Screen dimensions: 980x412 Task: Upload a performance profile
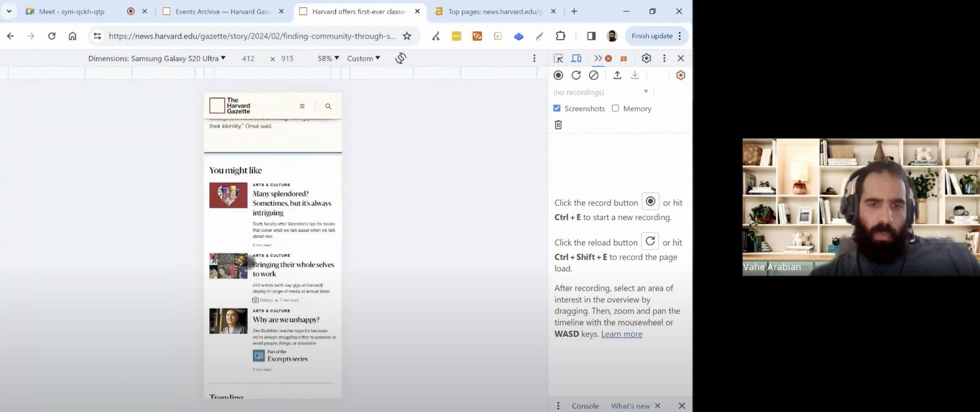coord(617,75)
